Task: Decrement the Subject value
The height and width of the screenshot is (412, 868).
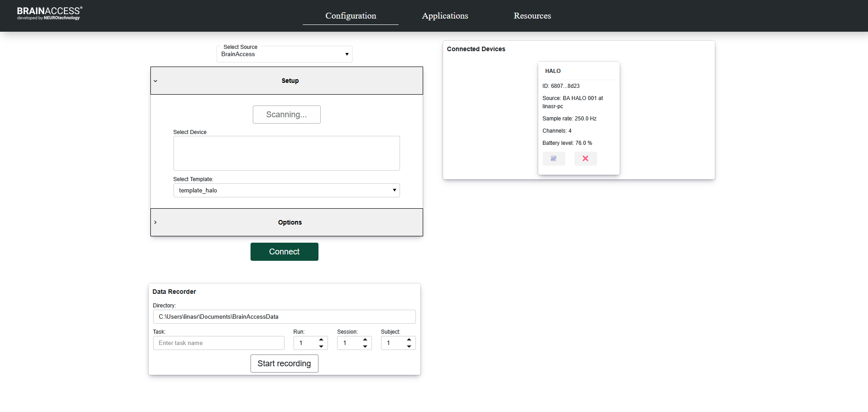Action: click(409, 346)
